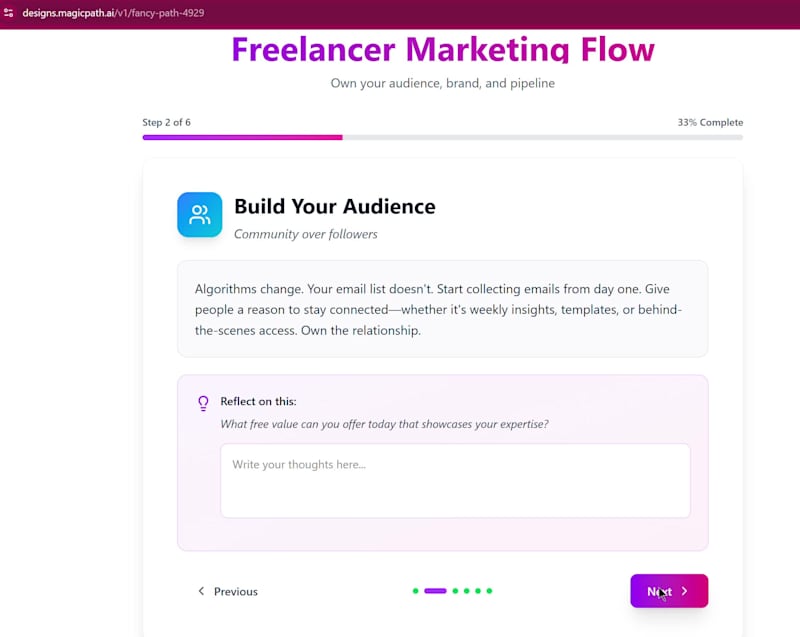Click the site info icon in address bar
800x637 pixels.
[8, 13]
